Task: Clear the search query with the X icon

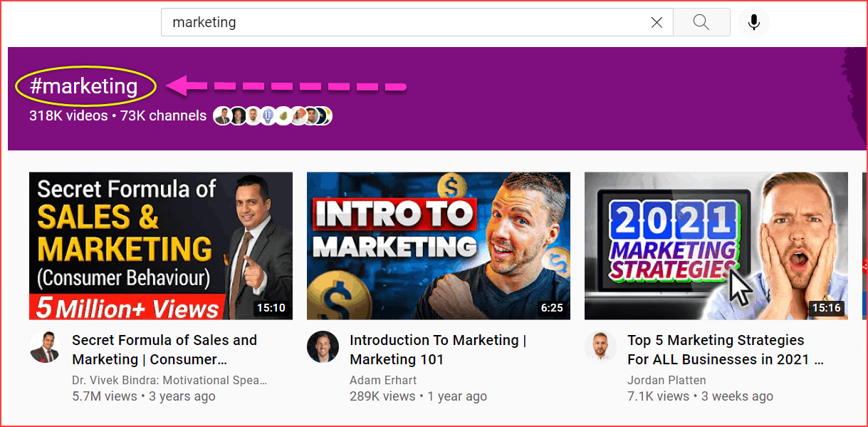Action: (656, 22)
